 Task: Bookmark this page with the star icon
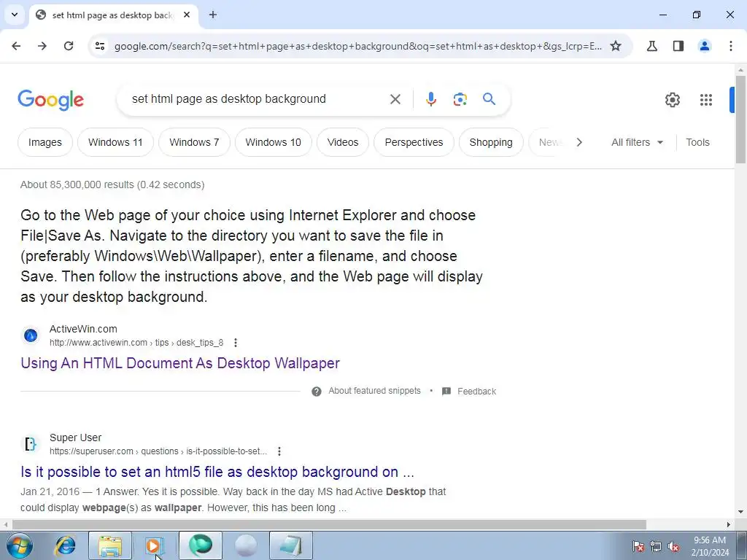(x=616, y=46)
